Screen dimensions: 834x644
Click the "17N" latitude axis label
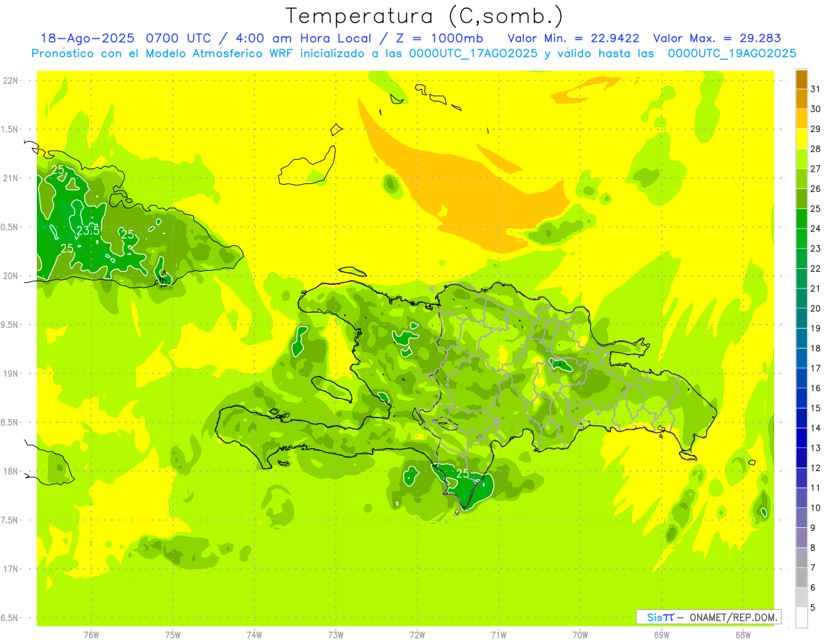10,569
